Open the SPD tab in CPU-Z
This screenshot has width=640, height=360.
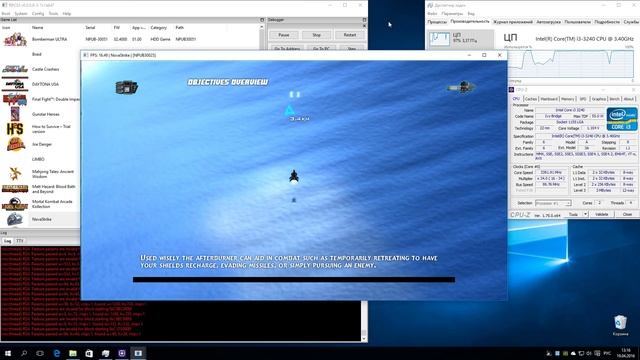click(582, 99)
